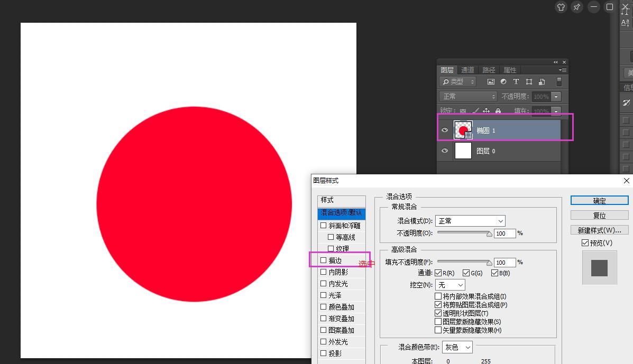
Task: Uncheck 透明形状图层 checkbox
Action: (438, 313)
